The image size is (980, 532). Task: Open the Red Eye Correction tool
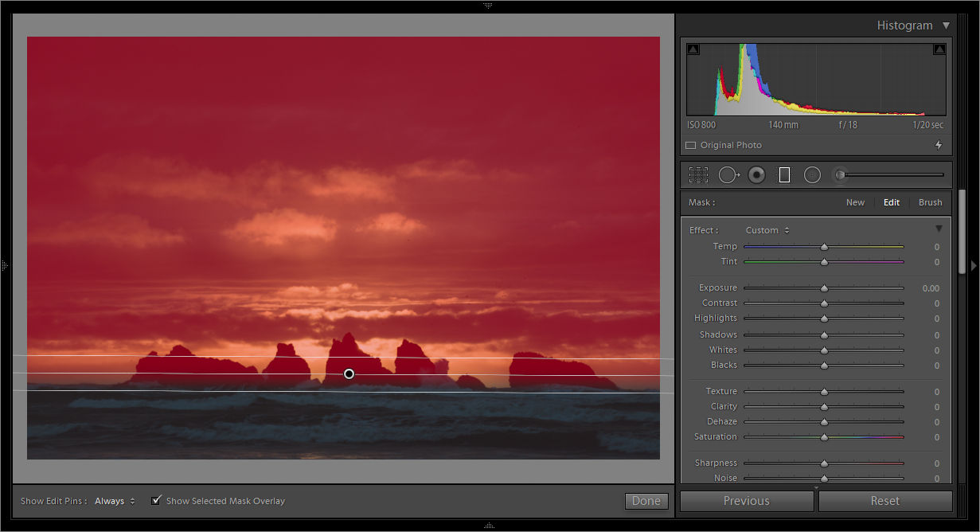[755, 174]
